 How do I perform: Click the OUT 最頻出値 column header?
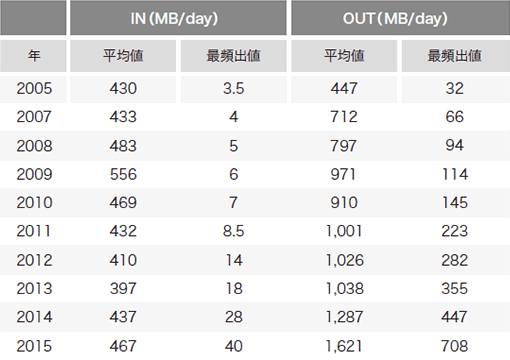coord(456,56)
